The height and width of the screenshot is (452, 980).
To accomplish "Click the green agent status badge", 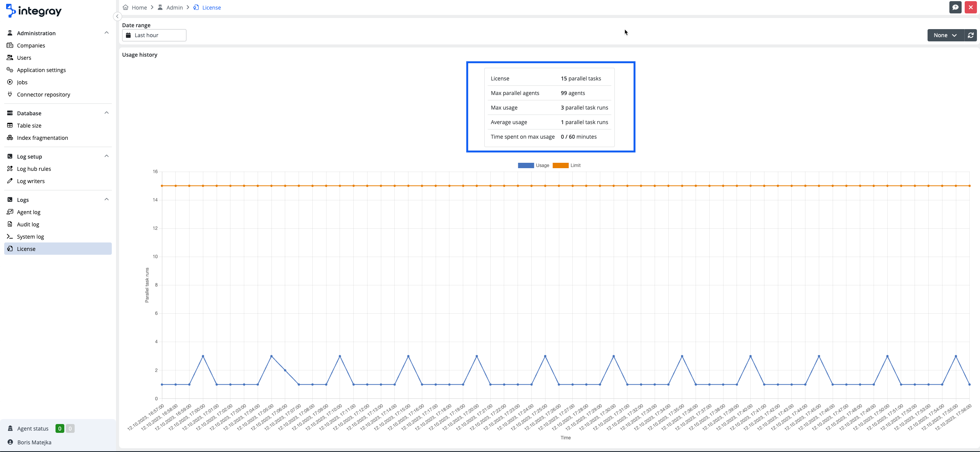I will tap(60, 428).
